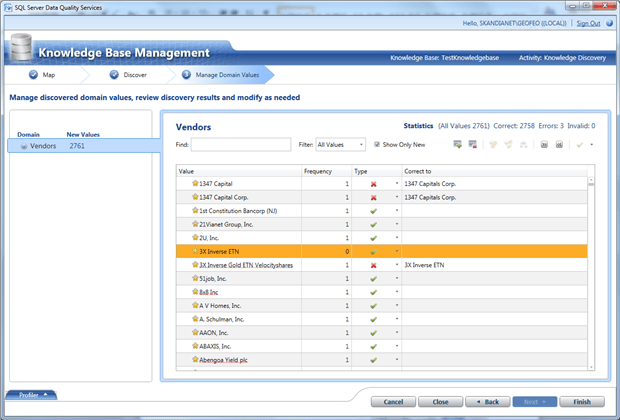Click green check type icon for A. Schulman, Inc.
The image size is (620, 420).
coord(373,320)
